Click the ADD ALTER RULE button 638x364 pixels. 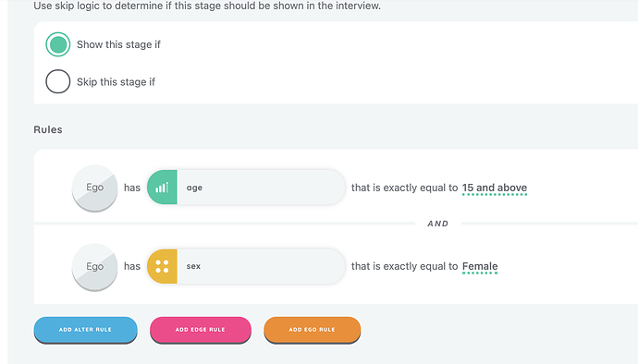tap(85, 330)
